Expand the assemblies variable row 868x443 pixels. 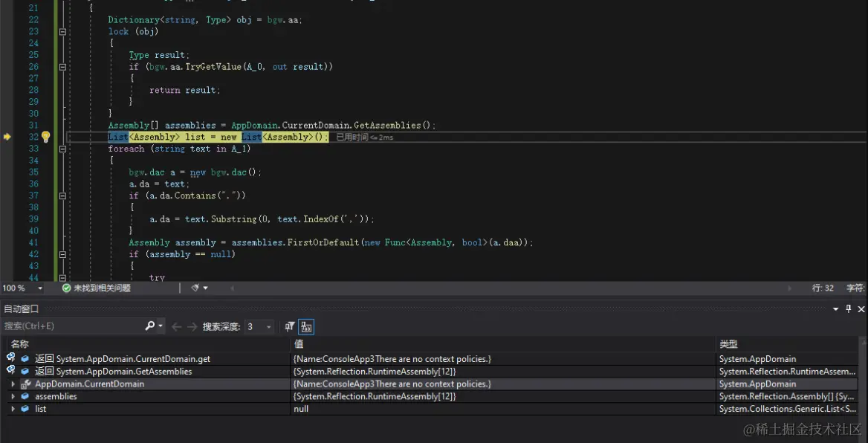13,396
